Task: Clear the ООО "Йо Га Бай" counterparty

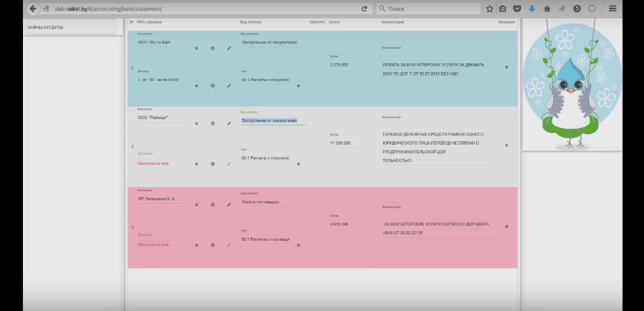Action: [x=197, y=48]
